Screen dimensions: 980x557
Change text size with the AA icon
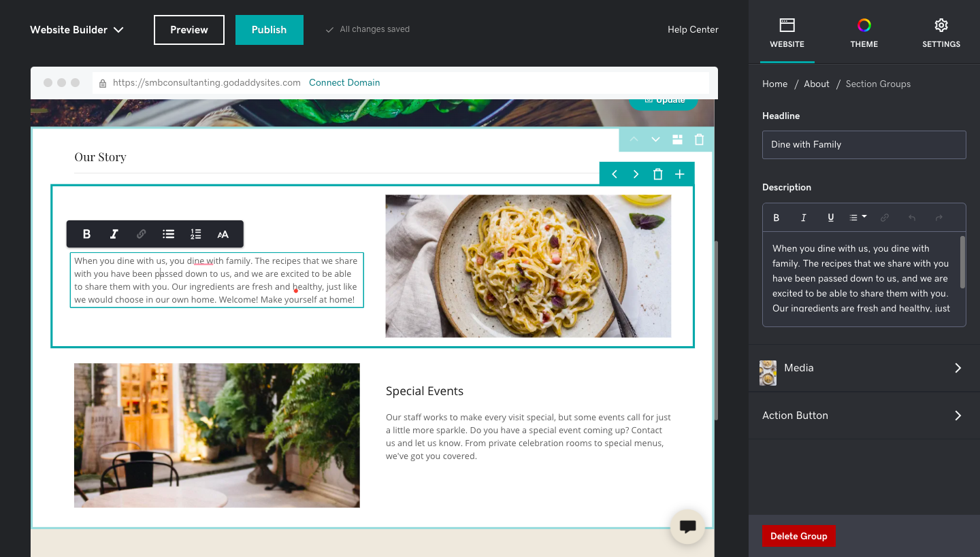click(223, 234)
